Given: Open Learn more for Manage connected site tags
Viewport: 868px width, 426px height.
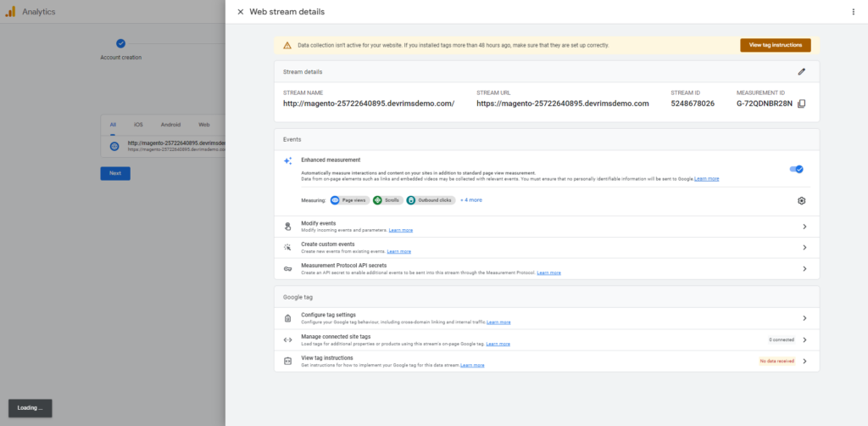Looking at the screenshot, I should click(x=498, y=344).
